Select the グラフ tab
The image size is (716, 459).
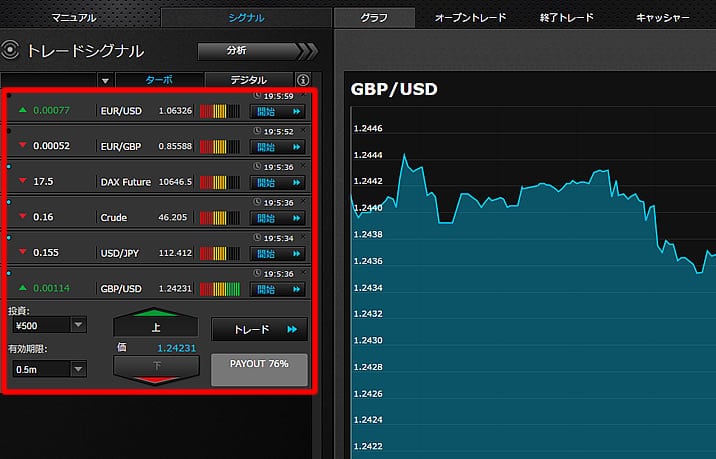[374, 18]
